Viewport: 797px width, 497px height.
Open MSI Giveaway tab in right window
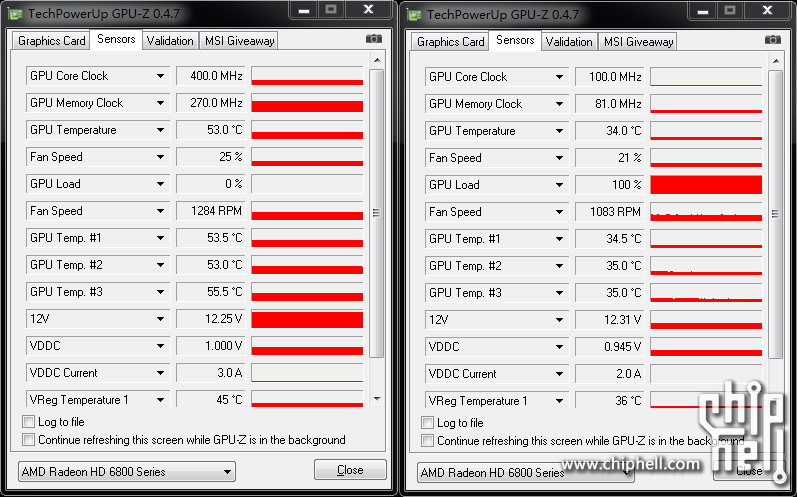[638, 42]
